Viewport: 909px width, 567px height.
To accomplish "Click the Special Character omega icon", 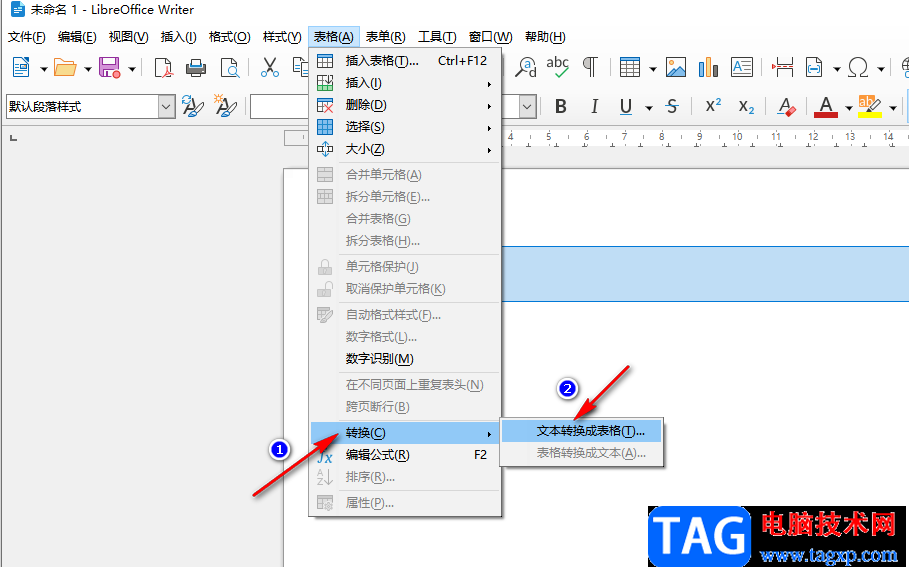I will pos(858,68).
